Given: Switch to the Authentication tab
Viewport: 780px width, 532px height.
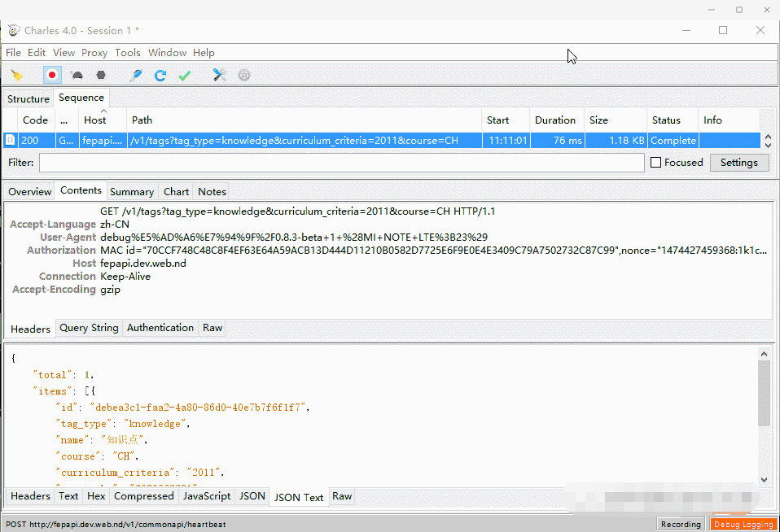Looking at the screenshot, I should tap(160, 328).
